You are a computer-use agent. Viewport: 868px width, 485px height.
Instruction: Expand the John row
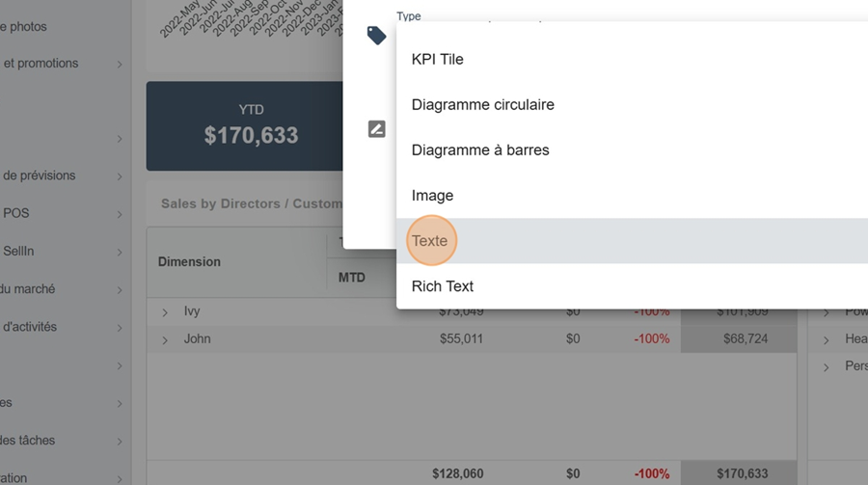[165, 339]
